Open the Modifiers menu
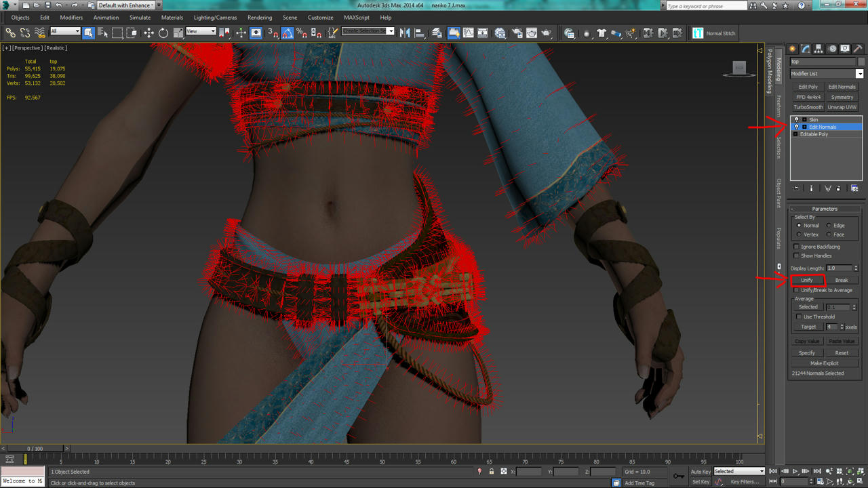868x488 pixels. (x=71, y=18)
